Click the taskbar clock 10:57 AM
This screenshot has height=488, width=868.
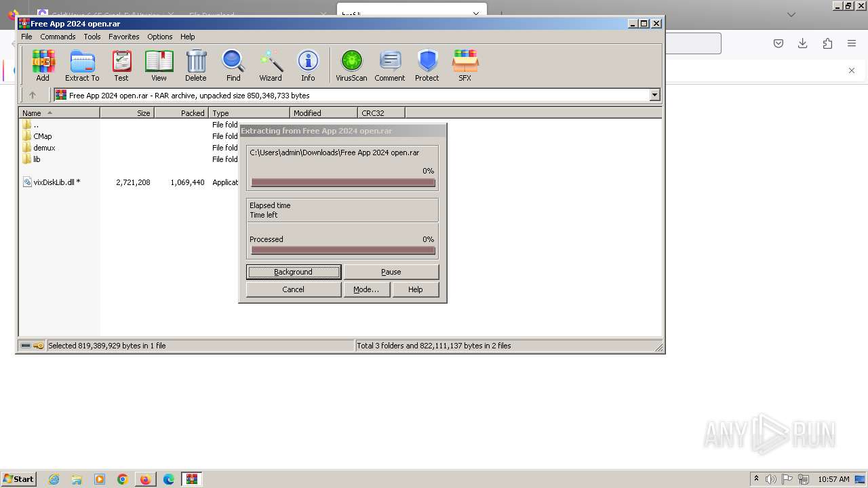coord(833,479)
